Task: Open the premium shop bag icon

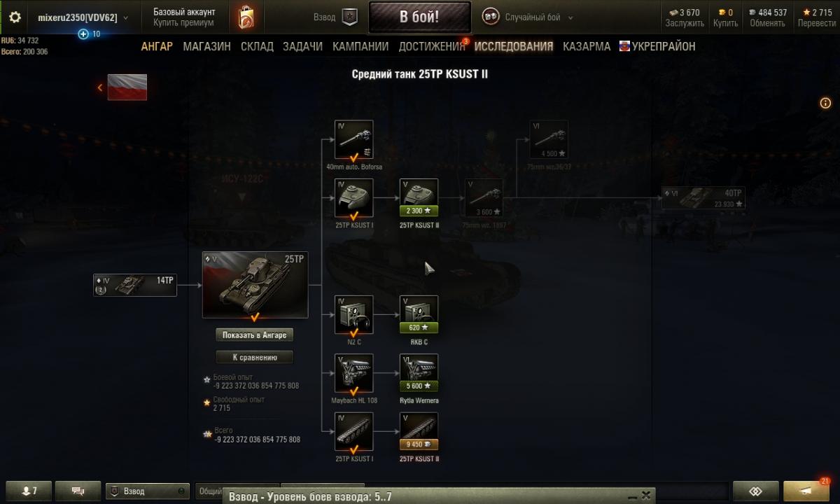Action: click(246, 17)
